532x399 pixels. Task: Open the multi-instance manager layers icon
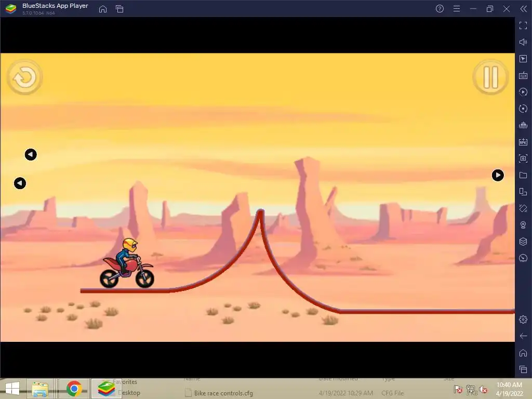[523, 242]
